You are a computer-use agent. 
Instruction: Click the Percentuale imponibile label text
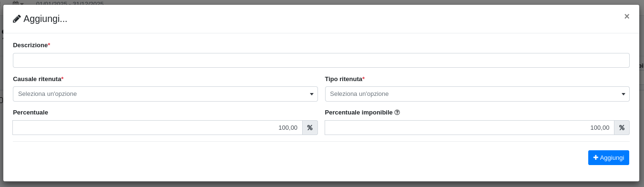pyautogui.click(x=359, y=113)
